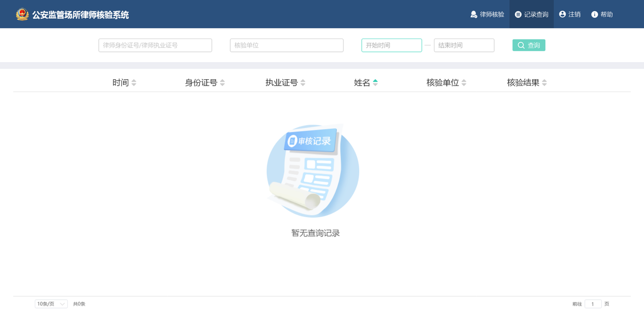Screen dimensions: 644x321
Task: Click the 执业证号 column header text
Action: click(282, 82)
